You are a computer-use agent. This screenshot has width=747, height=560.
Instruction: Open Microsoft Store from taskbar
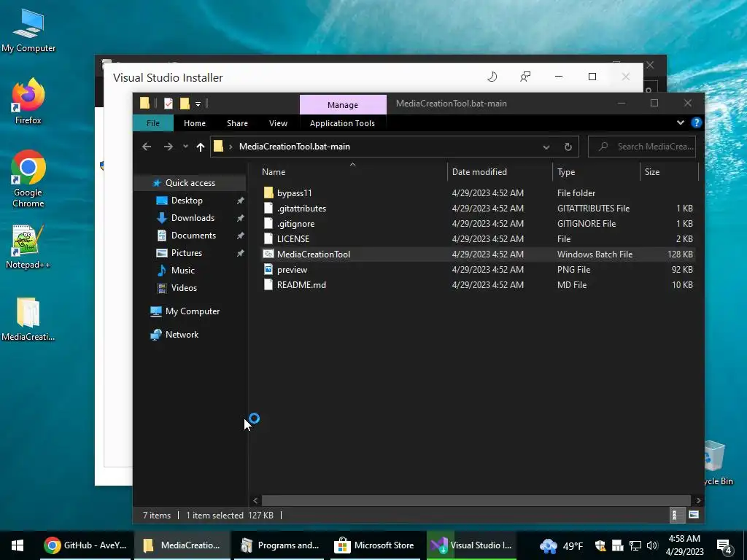pos(375,545)
